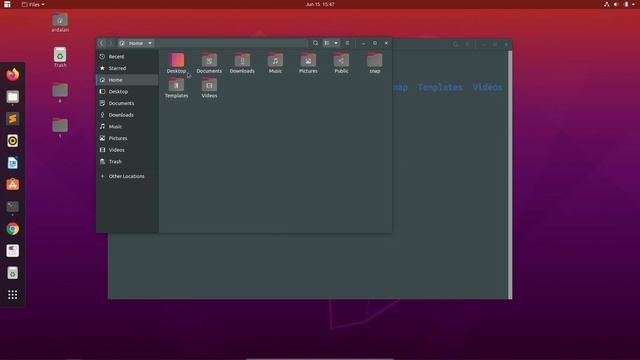Click the terminal window's vertical scrollbar
This screenshot has width=640, height=360.
tap(510, 175)
